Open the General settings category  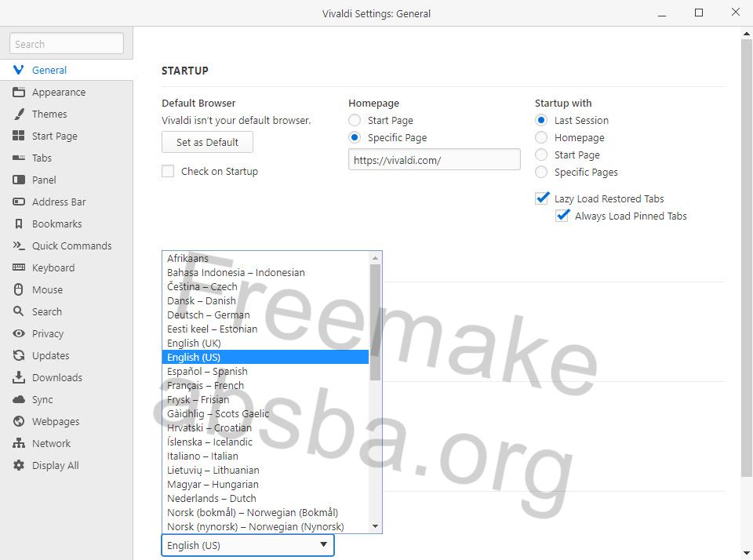click(66, 70)
